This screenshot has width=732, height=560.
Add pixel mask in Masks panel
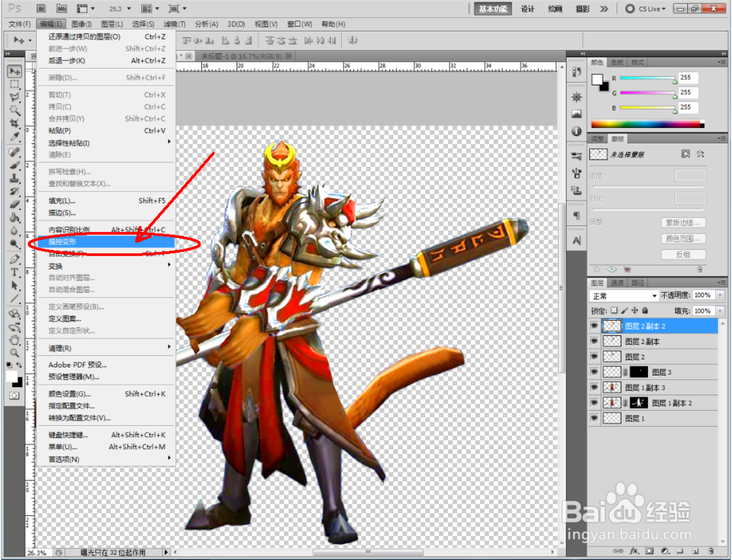coord(685,154)
